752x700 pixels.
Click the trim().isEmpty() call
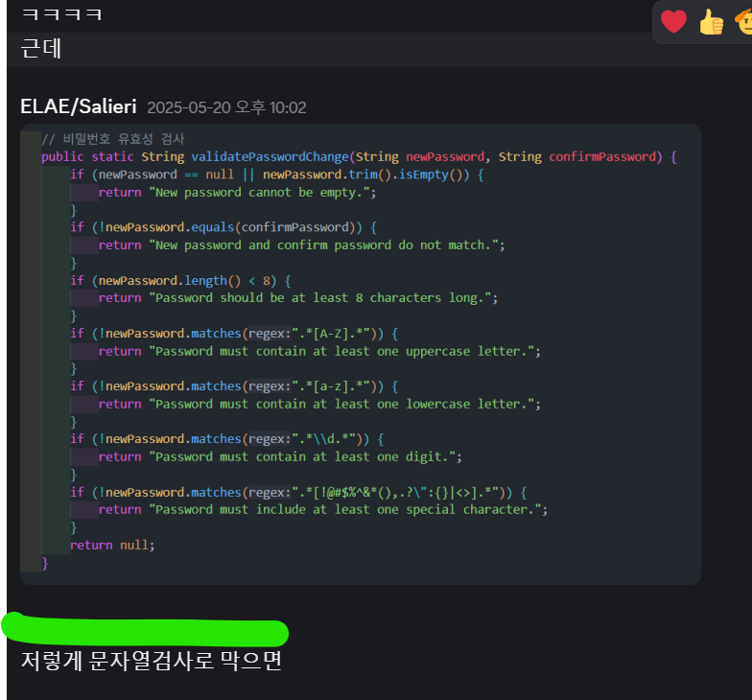(x=405, y=175)
